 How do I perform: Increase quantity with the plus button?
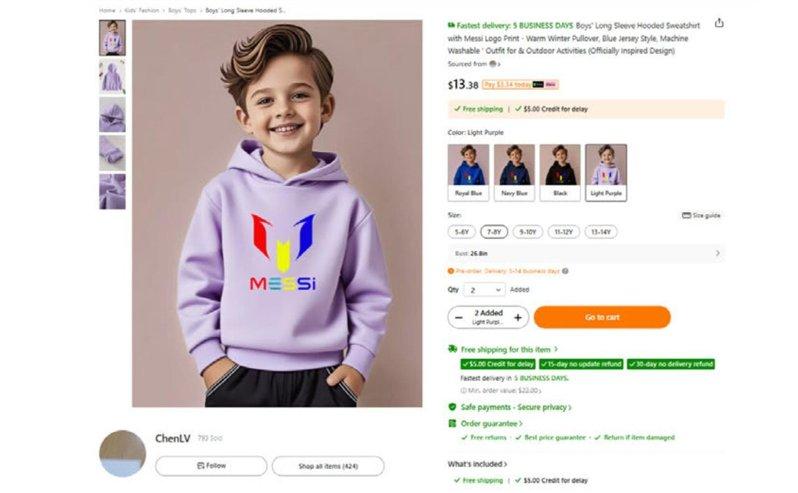click(x=518, y=317)
